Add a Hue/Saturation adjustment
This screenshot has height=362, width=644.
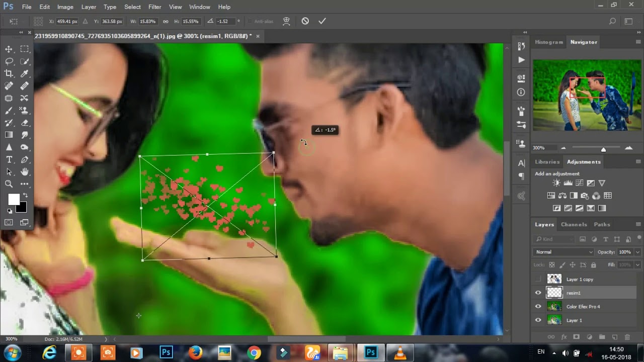(x=551, y=196)
